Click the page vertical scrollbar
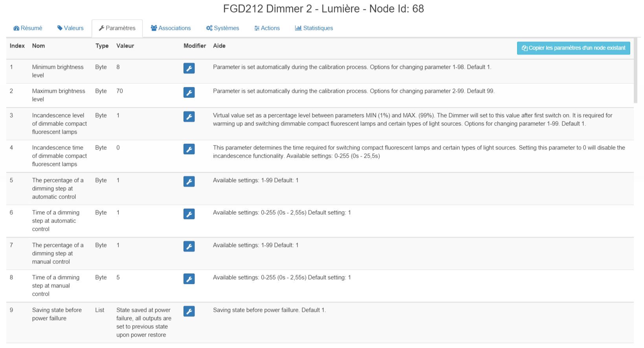This screenshot has height=348, width=644. click(636, 71)
